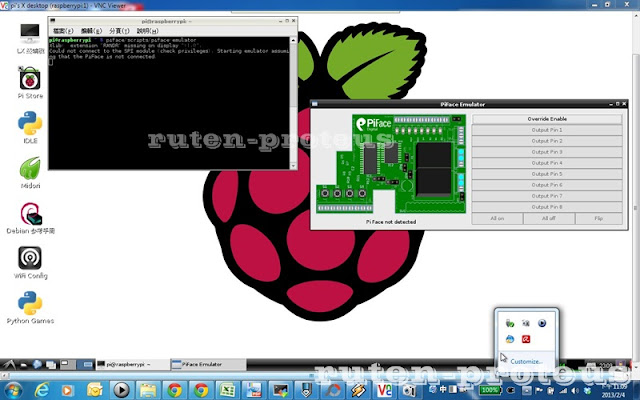Viewport: 640px width, 400px height.
Task: Open the Python Games desktop icon
Action: (30, 307)
